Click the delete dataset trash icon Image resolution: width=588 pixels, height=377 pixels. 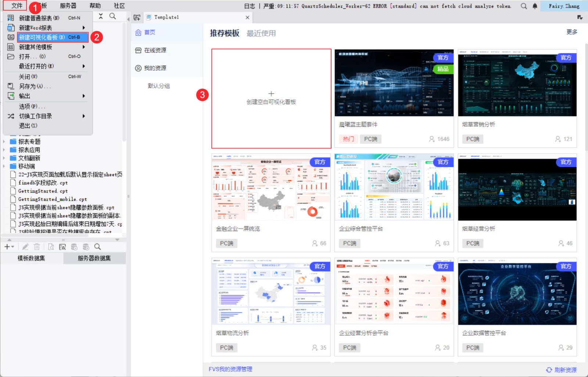point(37,247)
